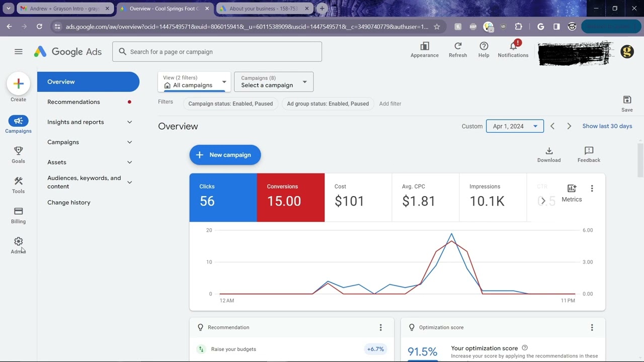The height and width of the screenshot is (362, 644).
Task: Click Campaign status filter chip
Action: click(230, 104)
